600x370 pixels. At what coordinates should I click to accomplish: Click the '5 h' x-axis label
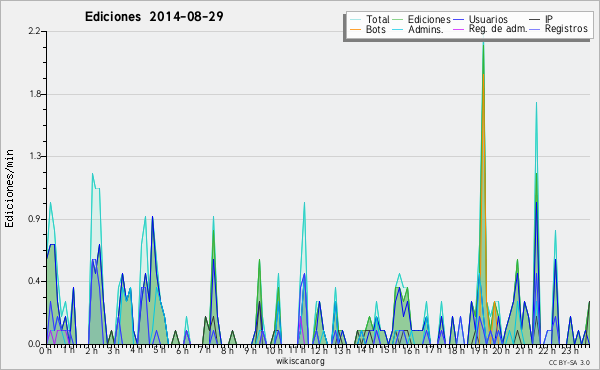(159, 350)
